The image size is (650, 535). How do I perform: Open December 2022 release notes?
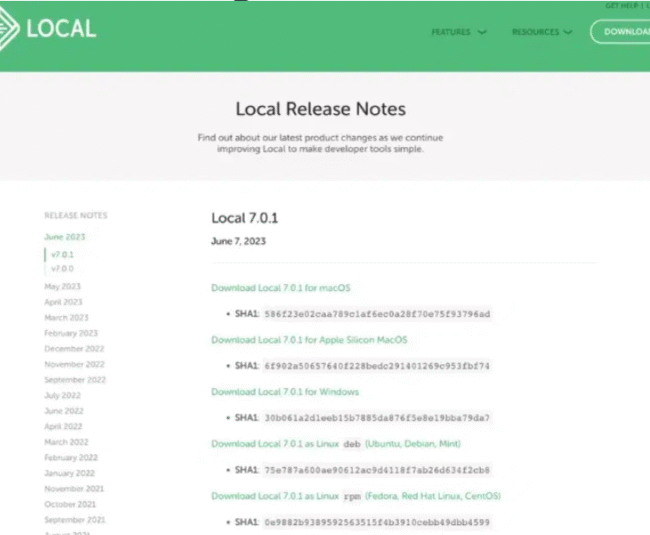point(74,349)
